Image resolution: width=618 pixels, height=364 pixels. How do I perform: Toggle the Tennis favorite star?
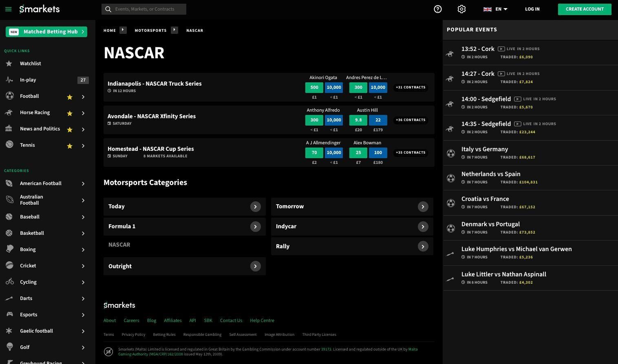(x=70, y=146)
